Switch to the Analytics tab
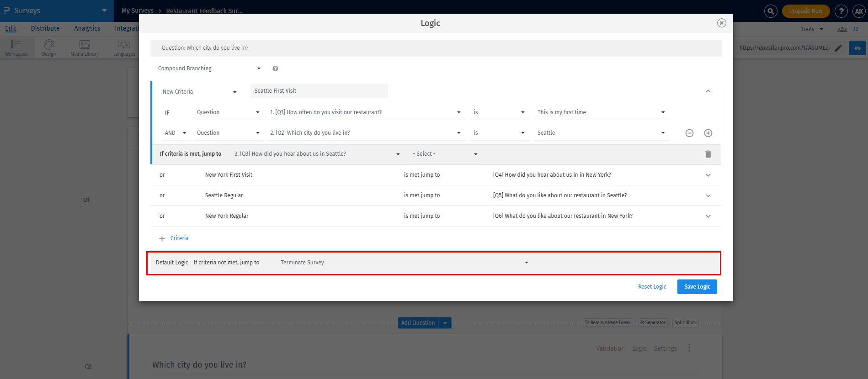The image size is (868, 379). (x=87, y=28)
